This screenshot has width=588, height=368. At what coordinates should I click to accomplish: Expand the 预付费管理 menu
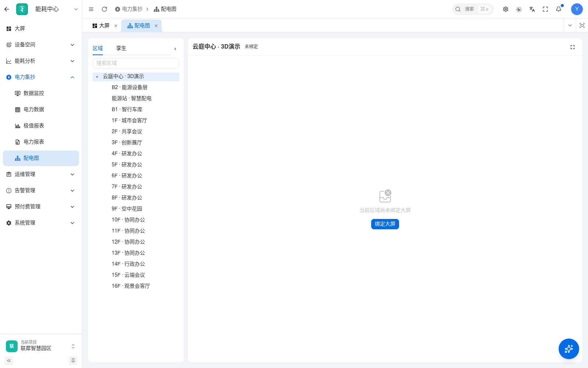click(41, 206)
